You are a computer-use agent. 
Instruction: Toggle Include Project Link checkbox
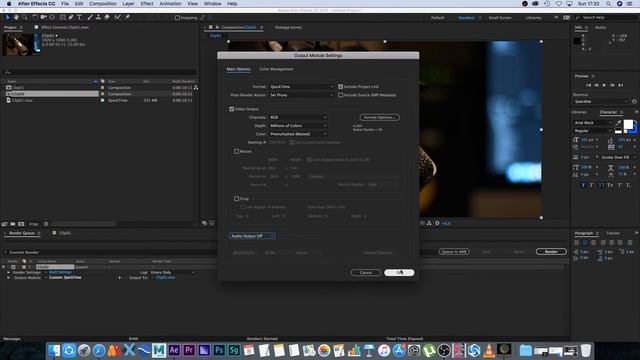[340, 87]
